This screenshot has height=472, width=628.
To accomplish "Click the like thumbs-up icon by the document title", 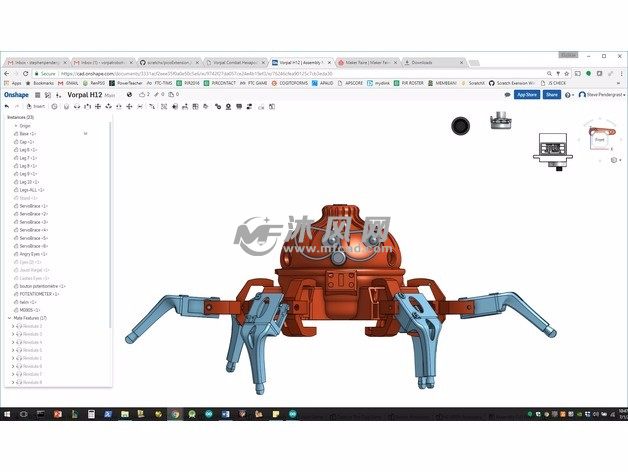I will (140, 94).
